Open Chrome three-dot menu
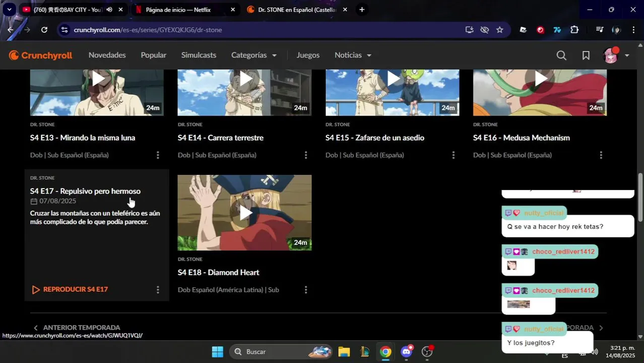This screenshot has height=363, width=644. click(x=634, y=30)
